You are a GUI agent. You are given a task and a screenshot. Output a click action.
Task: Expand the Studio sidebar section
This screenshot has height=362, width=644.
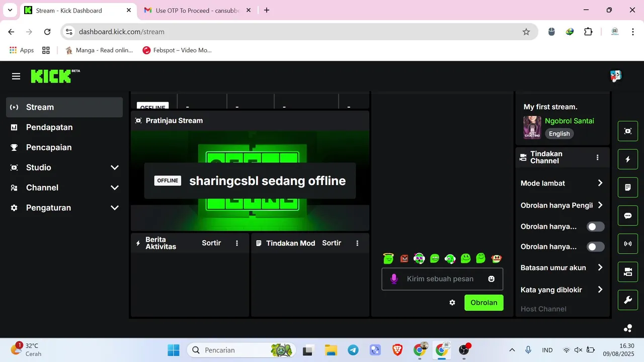(64, 167)
